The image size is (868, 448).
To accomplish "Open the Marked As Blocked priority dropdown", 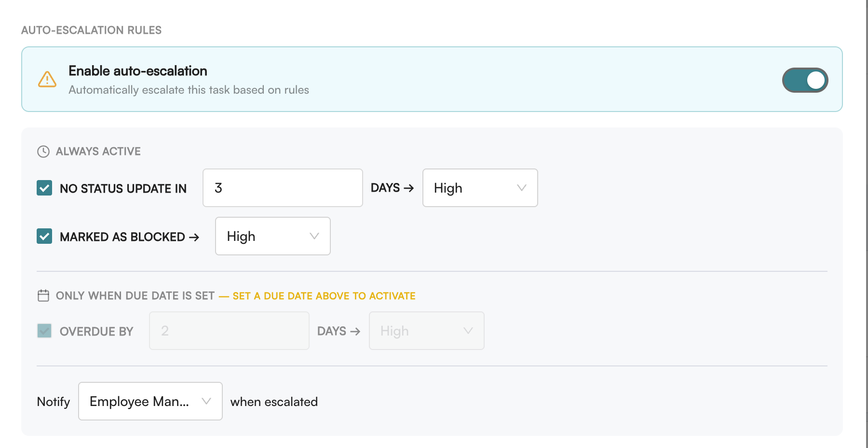I will (x=272, y=236).
